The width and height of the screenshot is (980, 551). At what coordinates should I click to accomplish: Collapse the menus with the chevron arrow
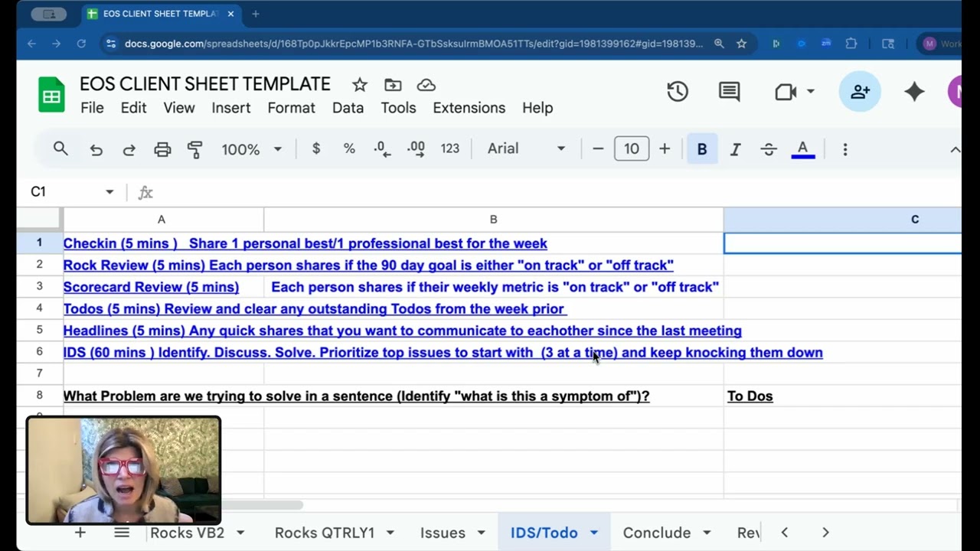pyautogui.click(x=955, y=149)
